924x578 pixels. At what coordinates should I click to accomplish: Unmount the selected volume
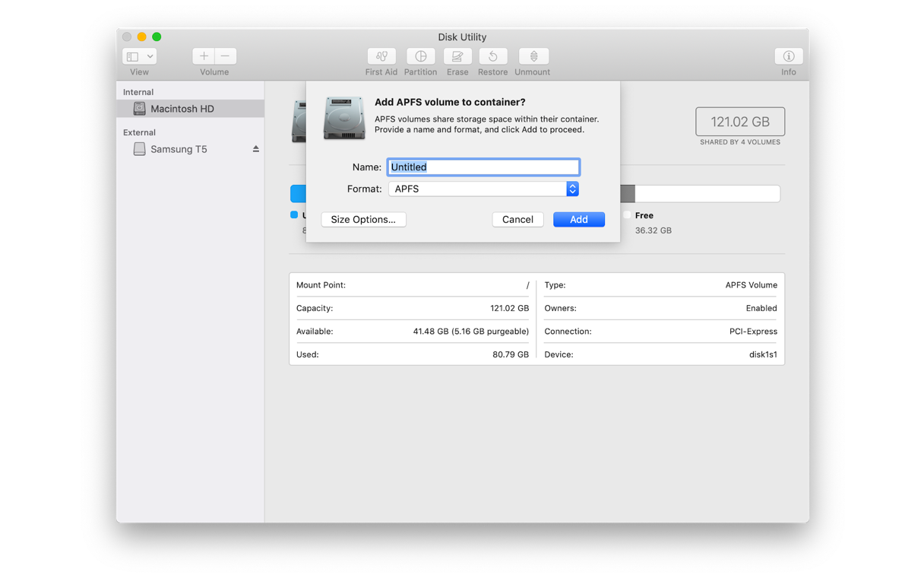[533, 56]
